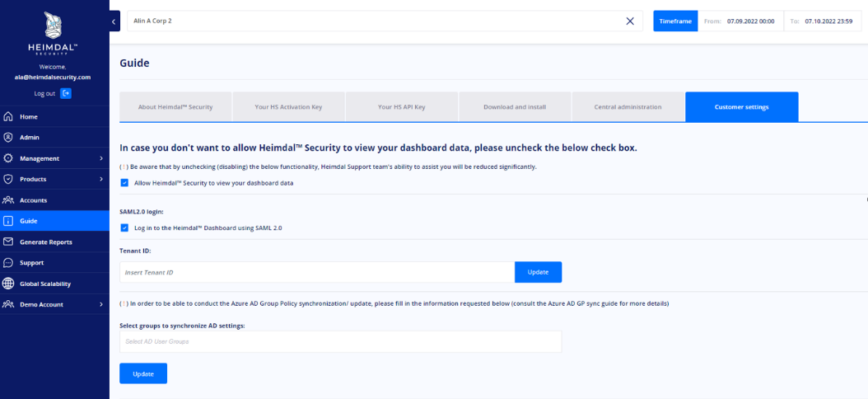Open the Central administration tab
Viewport: 868px width, 399px height.
click(628, 107)
